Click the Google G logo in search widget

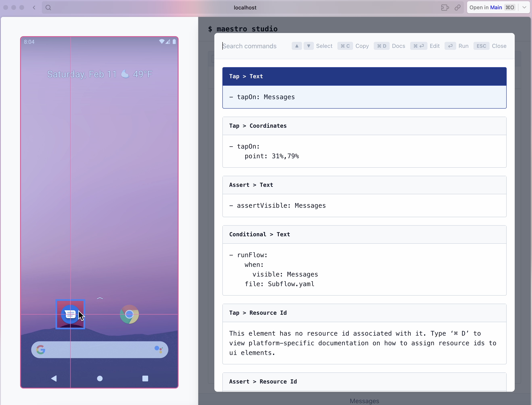[41, 349]
